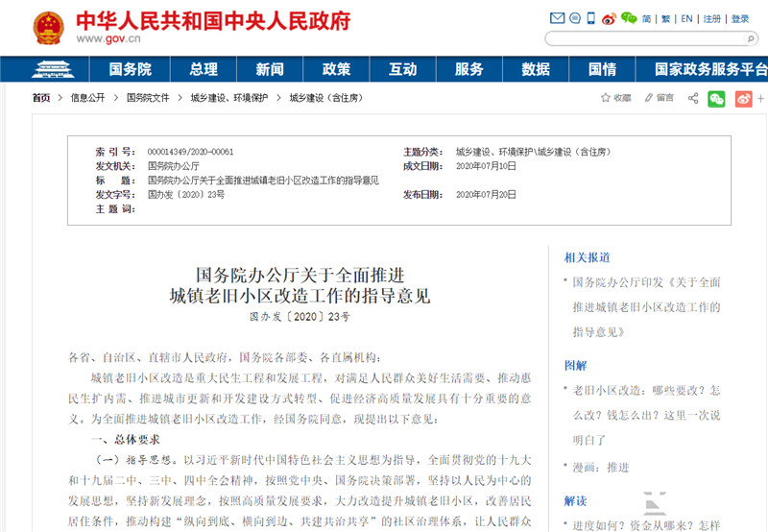Viewport: 768px width, 532px height.
Task: Open the 政策 navigation menu
Action: [336, 69]
